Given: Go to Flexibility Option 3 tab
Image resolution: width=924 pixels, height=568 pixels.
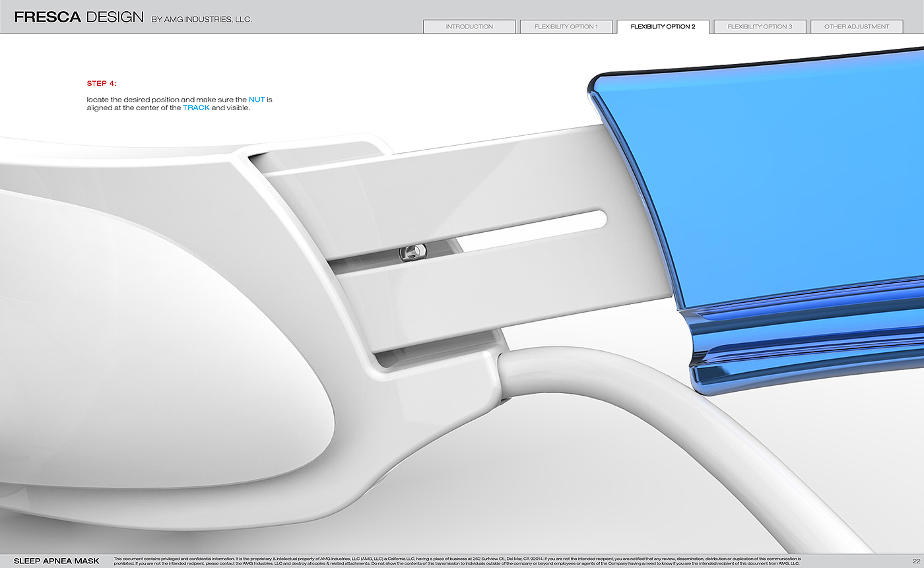Looking at the screenshot, I should (x=760, y=27).
